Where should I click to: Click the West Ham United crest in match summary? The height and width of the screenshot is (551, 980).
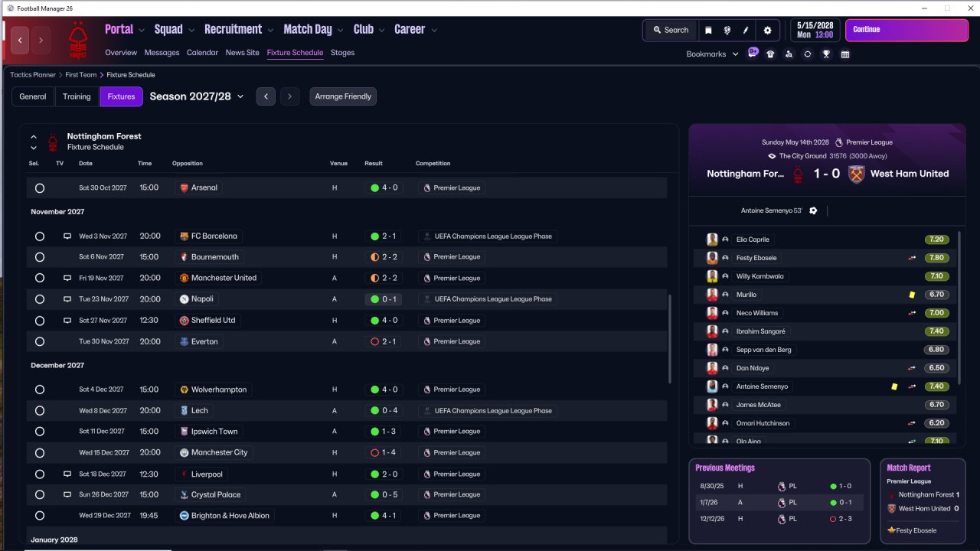(x=856, y=174)
